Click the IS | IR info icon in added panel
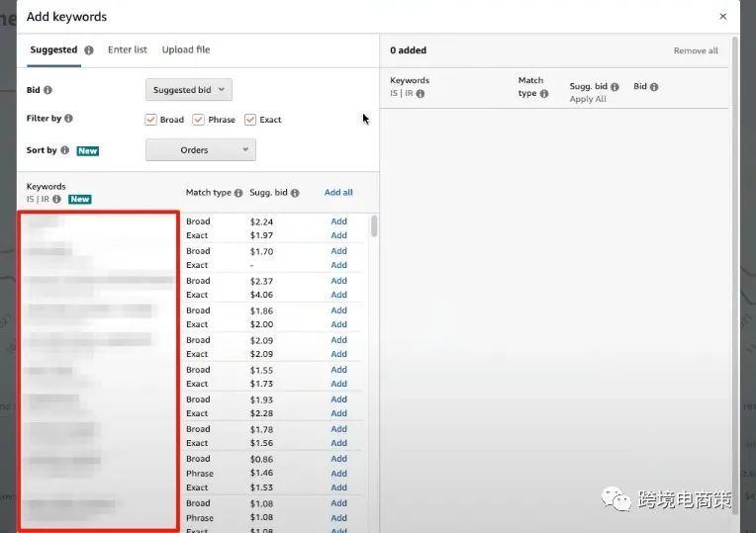Viewport: 756px width, 533px height. pos(421,94)
